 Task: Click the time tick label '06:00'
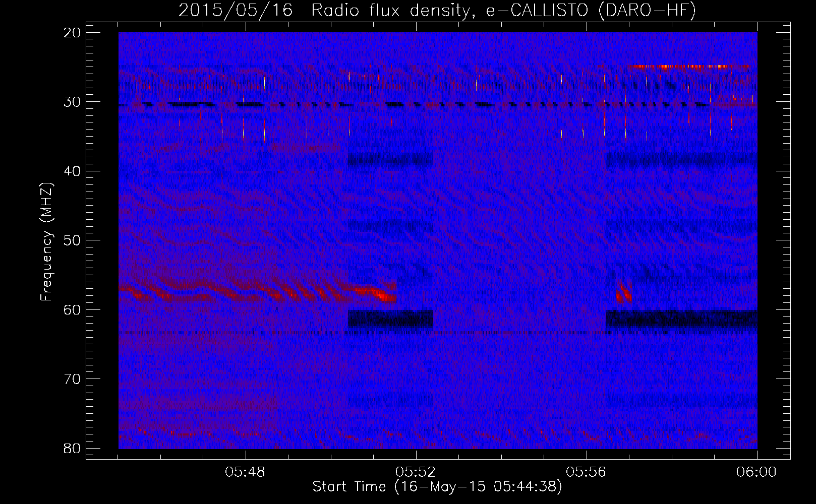pos(756,472)
